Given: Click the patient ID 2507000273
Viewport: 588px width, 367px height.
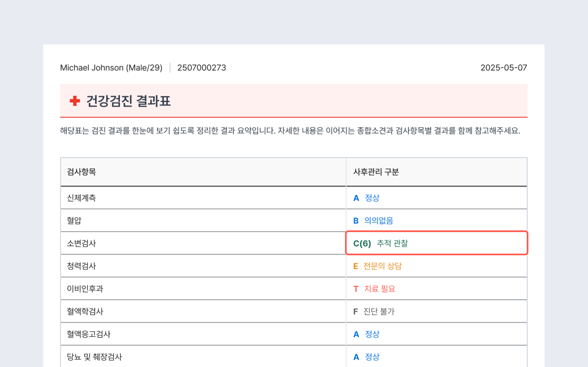Looking at the screenshot, I should click(202, 67).
